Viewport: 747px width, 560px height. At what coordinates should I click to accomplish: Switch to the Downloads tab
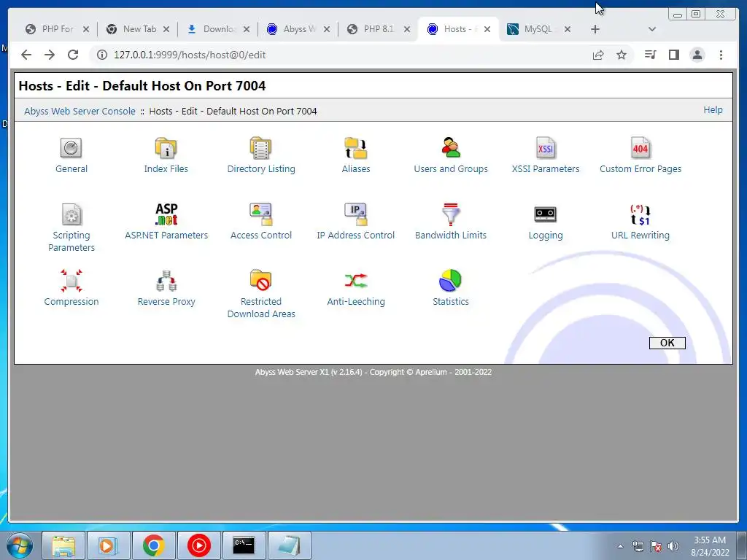click(218, 29)
